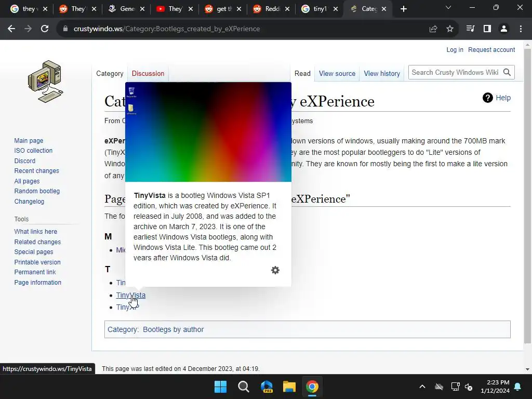Launch Edge PRE from the taskbar

[267, 387]
